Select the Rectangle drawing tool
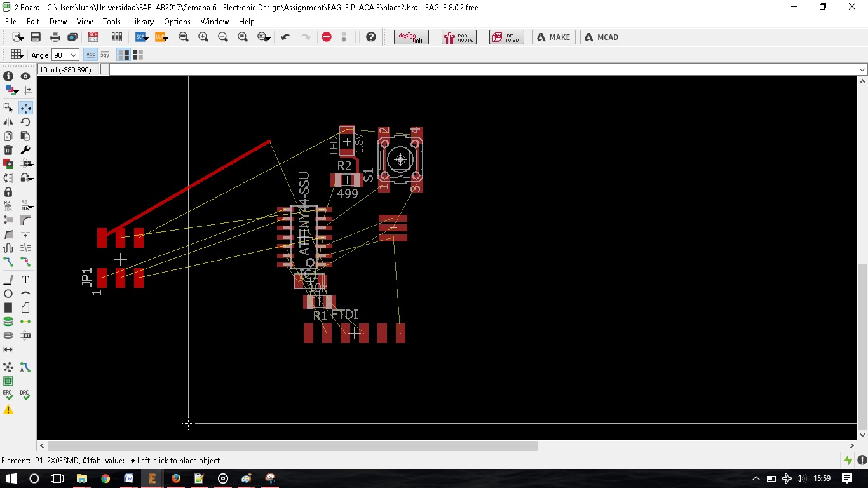This screenshot has width=868, height=488. (x=8, y=308)
